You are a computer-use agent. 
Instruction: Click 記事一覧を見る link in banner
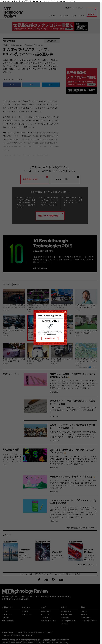tap(40, 268)
